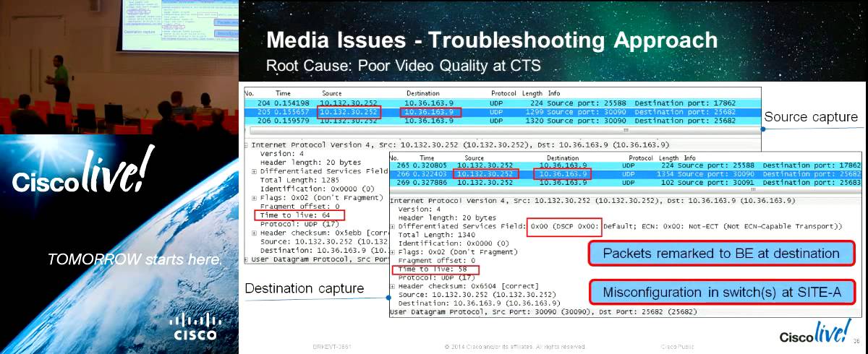Click 'Packets remarked to BE at destination' callout
Screen dimensions: 868x354
point(721,254)
